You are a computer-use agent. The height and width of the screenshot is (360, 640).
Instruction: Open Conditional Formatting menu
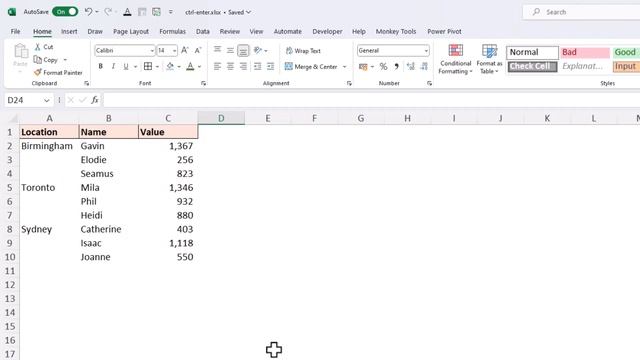click(x=456, y=59)
